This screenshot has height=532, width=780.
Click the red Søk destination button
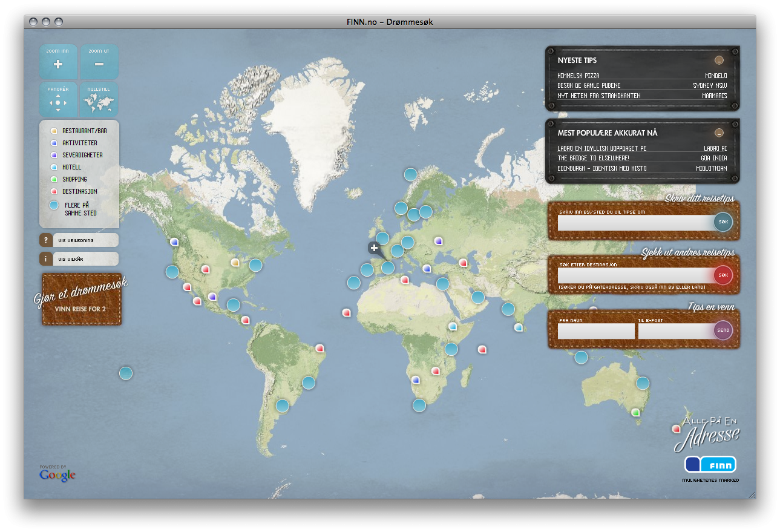(723, 275)
